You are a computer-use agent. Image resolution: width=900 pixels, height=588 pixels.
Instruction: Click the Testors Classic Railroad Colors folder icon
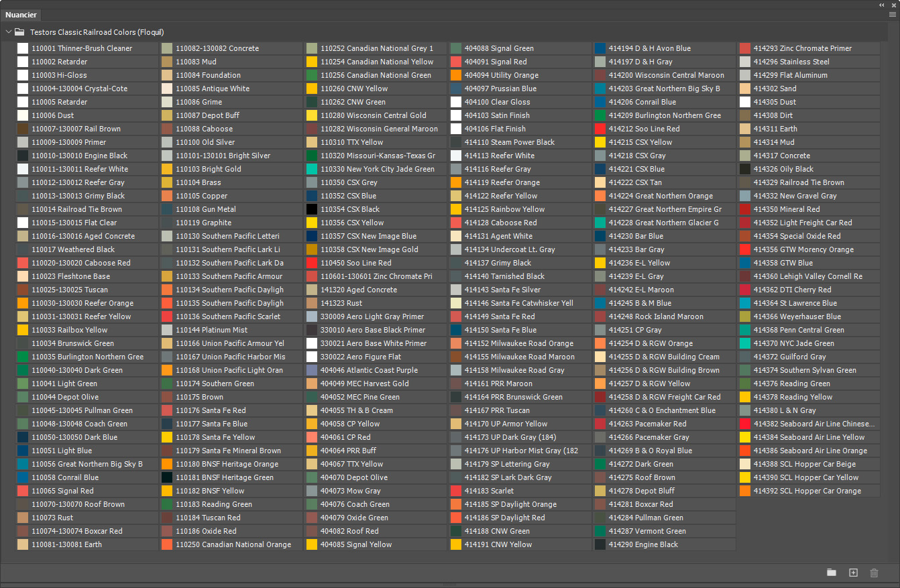point(19,32)
